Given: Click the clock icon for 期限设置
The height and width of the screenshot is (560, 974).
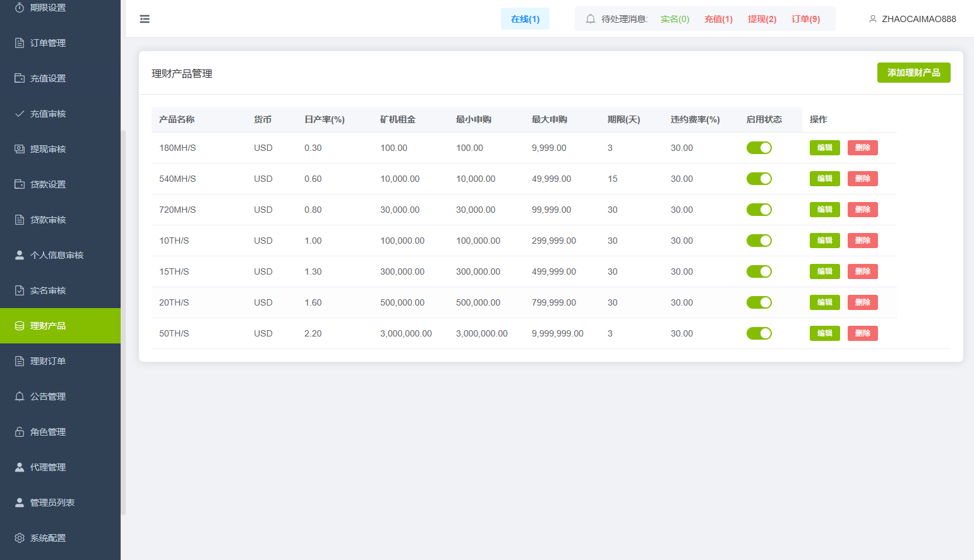Looking at the screenshot, I should (x=20, y=8).
